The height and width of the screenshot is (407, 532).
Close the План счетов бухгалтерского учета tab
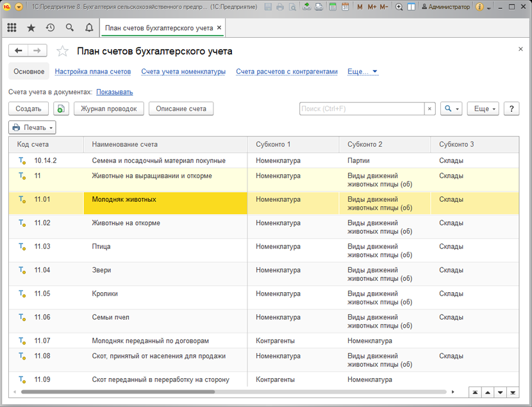click(x=219, y=28)
